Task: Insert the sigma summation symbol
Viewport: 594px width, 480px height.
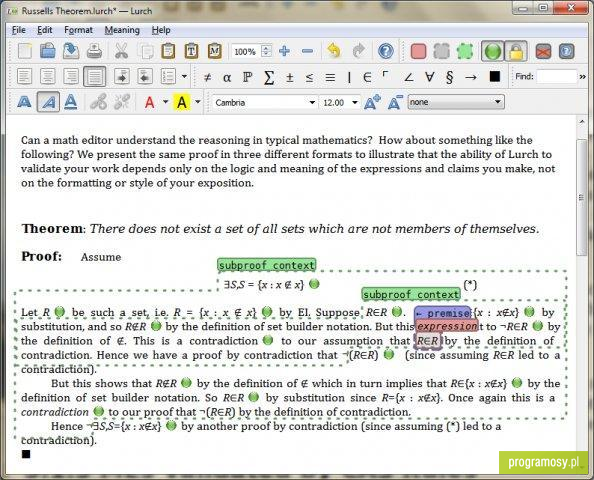Action: 269,77
